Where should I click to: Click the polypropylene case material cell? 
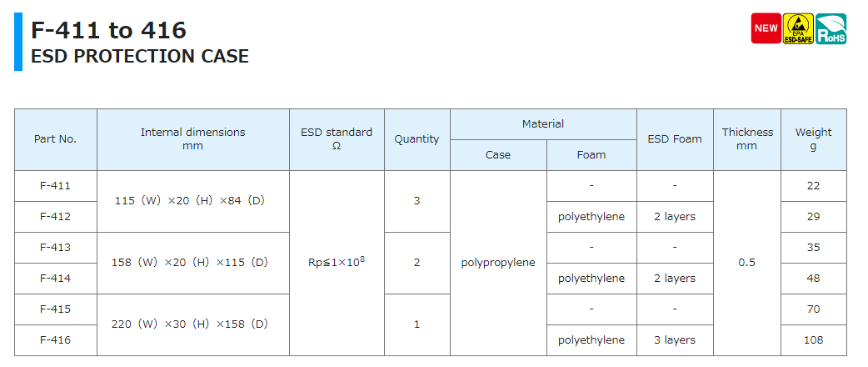pyautogui.click(x=498, y=263)
